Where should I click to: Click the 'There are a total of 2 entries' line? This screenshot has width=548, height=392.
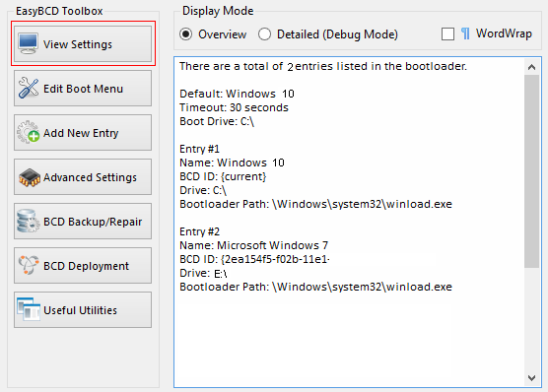coord(323,66)
